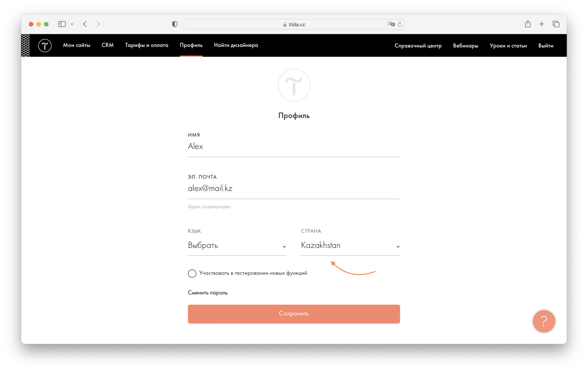This screenshot has height=372, width=588.
Task: Open the Safari share menu
Action: 528,24
